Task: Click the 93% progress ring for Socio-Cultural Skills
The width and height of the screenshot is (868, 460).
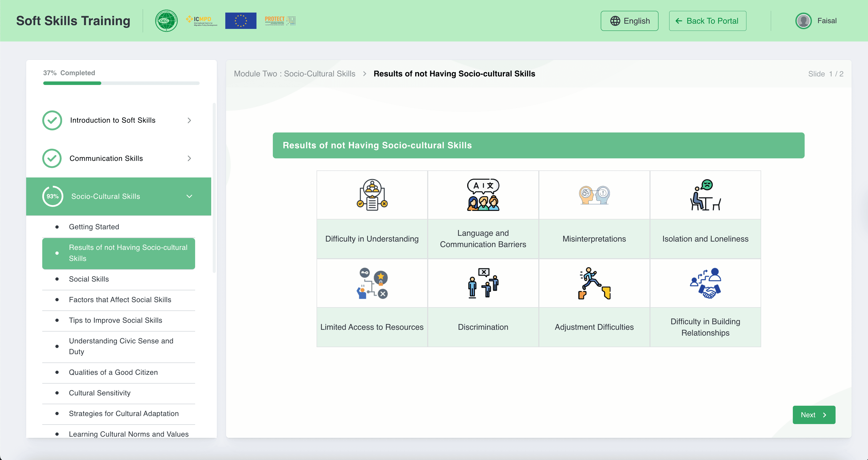Action: coord(53,196)
